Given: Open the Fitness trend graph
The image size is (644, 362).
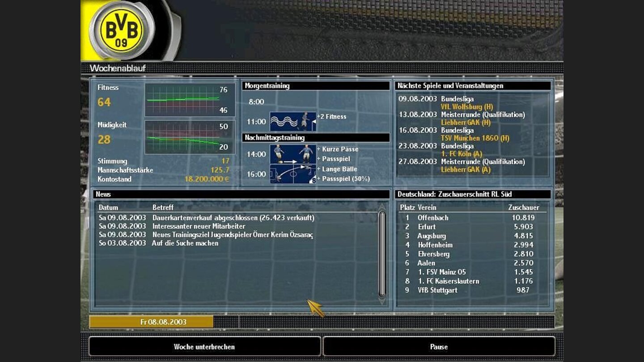Looking at the screenshot, I should [x=190, y=100].
